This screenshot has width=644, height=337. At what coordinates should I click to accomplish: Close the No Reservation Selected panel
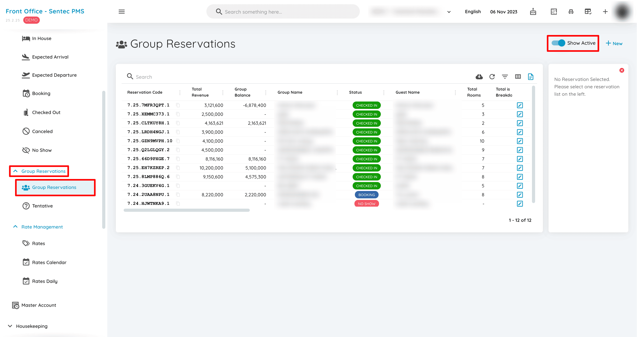coord(621,70)
